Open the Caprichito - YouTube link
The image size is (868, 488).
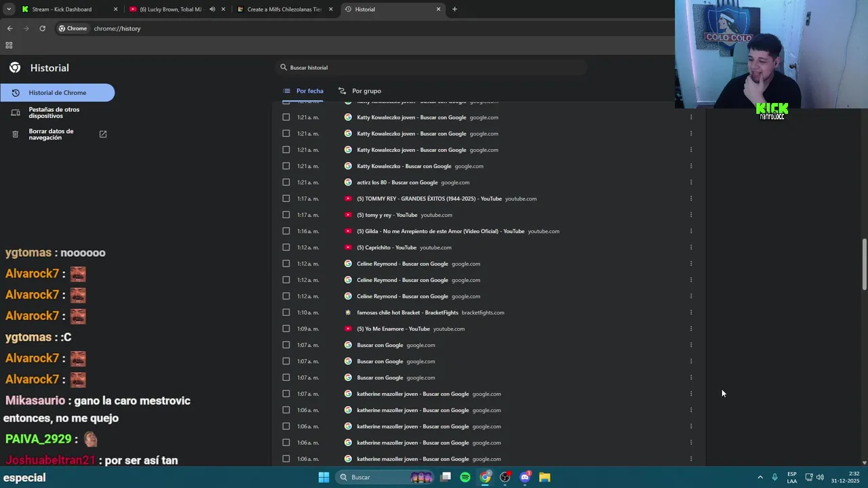387,247
